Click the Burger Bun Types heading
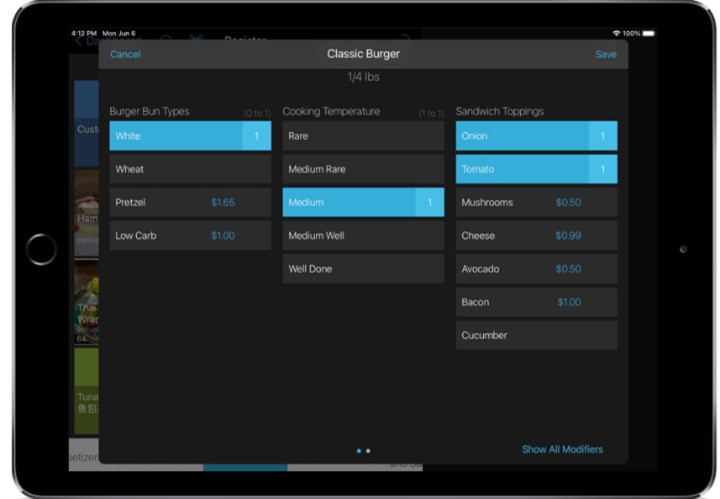Image resolution: width=720 pixels, height=499 pixels. (x=149, y=111)
